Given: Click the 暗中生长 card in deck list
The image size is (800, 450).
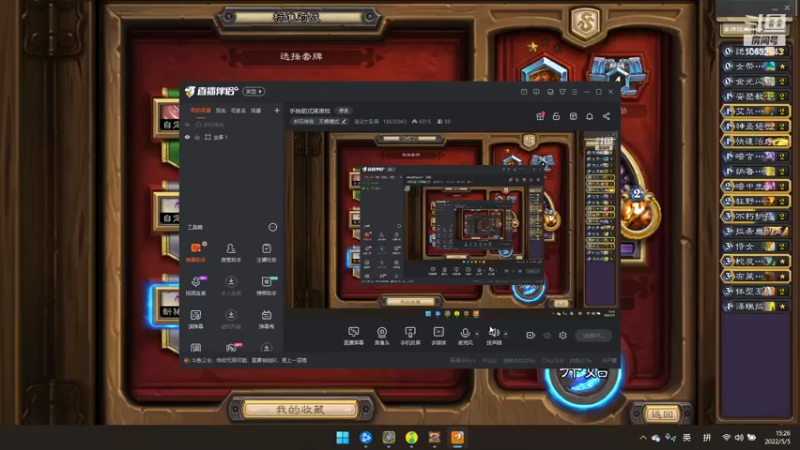Looking at the screenshot, I should coord(756,186).
